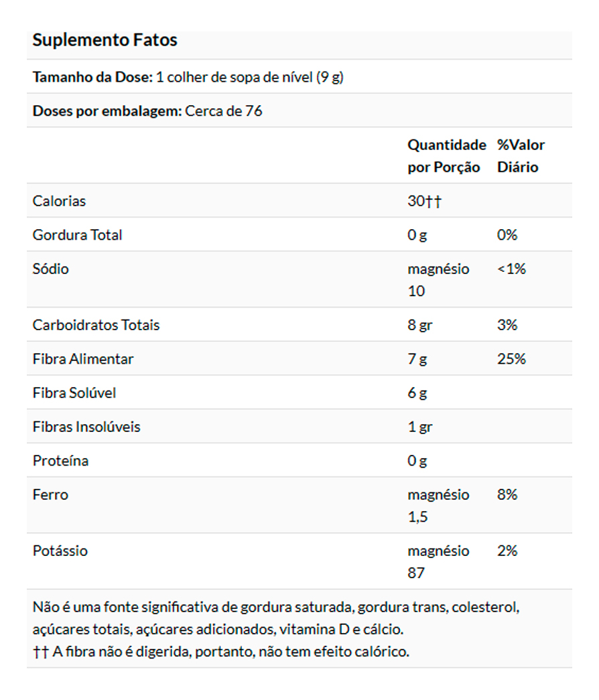The height and width of the screenshot is (700, 599).
Task: Select the "Carboidratos Totais" row label
Action: (x=96, y=326)
